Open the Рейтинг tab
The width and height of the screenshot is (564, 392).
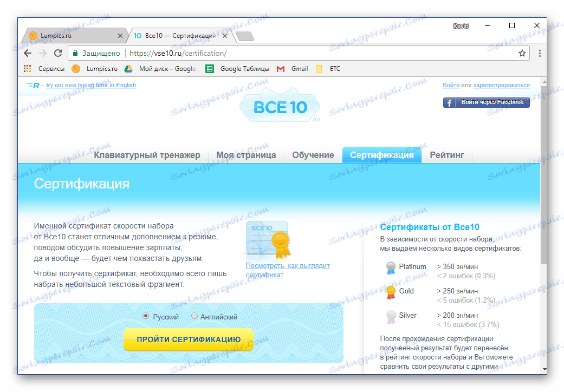click(447, 155)
